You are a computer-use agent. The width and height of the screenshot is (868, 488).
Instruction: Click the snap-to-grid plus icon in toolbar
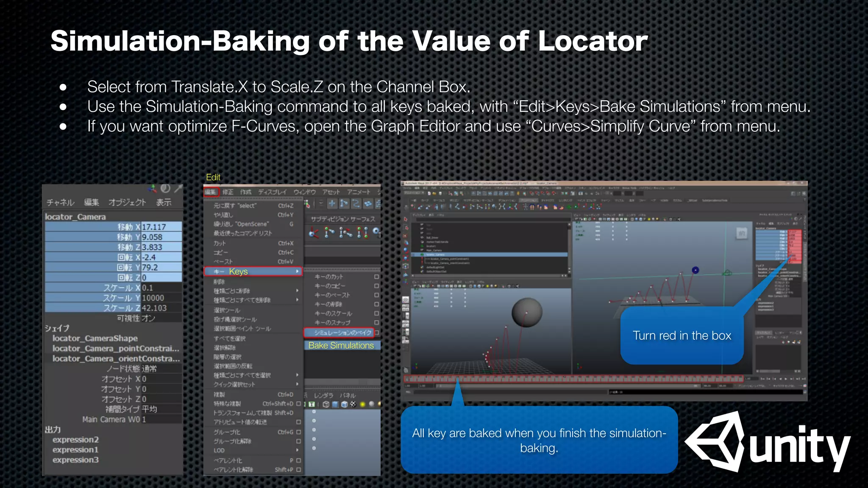(x=332, y=204)
